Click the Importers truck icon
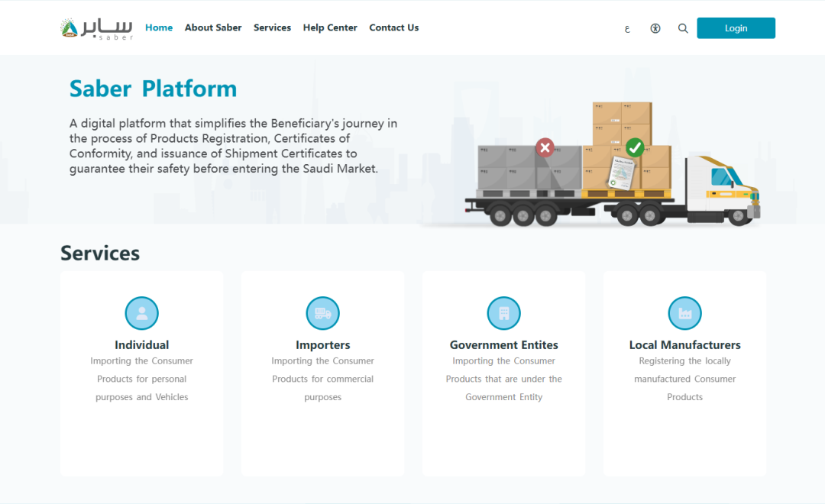825x504 pixels. [x=322, y=313]
